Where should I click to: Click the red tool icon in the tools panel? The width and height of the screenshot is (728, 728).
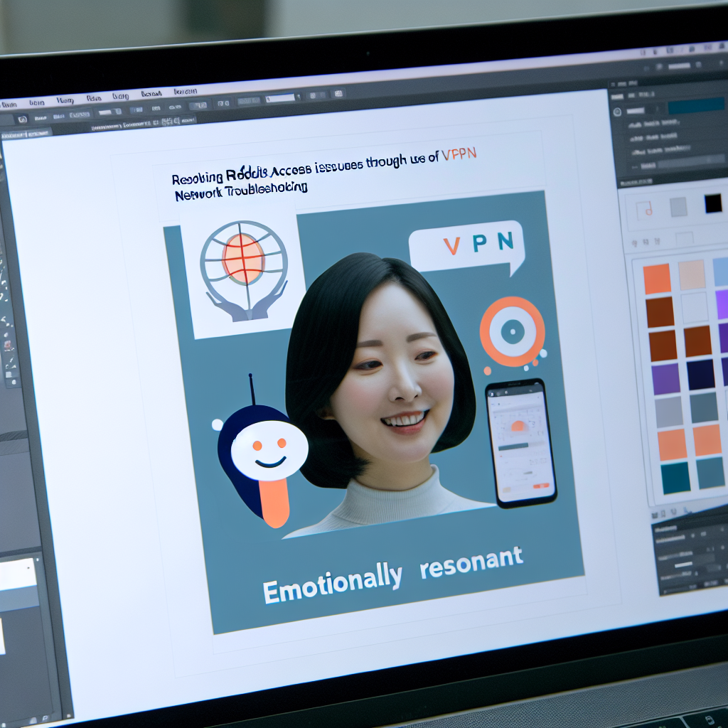[x=9, y=345]
